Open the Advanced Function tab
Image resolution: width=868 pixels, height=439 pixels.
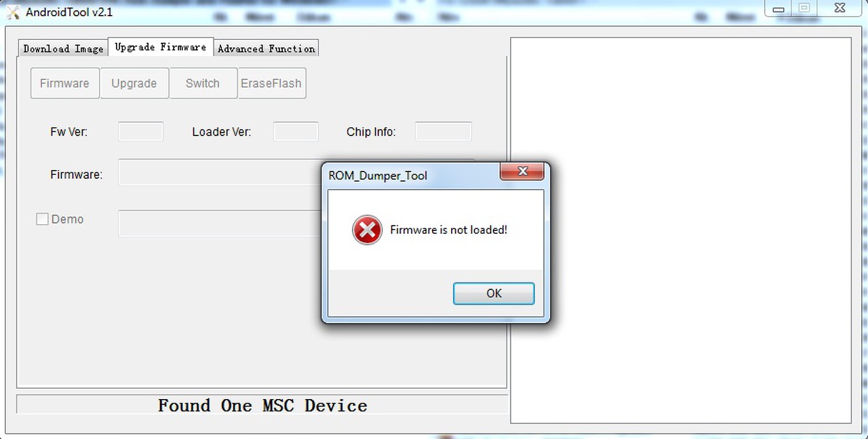[x=267, y=48]
